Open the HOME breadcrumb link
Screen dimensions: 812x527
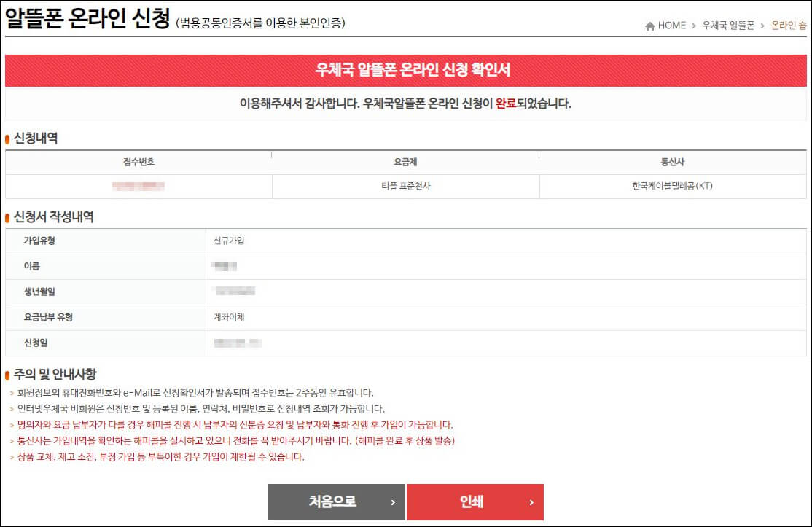point(672,24)
